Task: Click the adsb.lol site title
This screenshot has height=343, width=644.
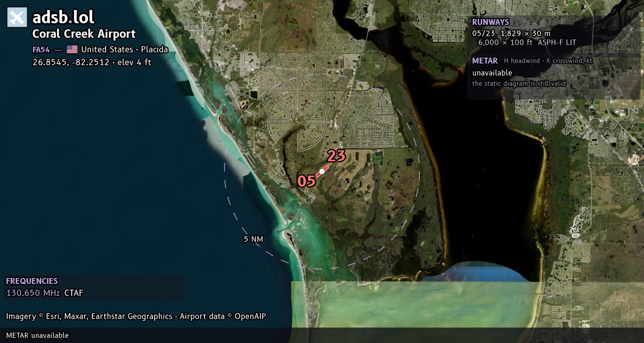Action: click(x=63, y=17)
